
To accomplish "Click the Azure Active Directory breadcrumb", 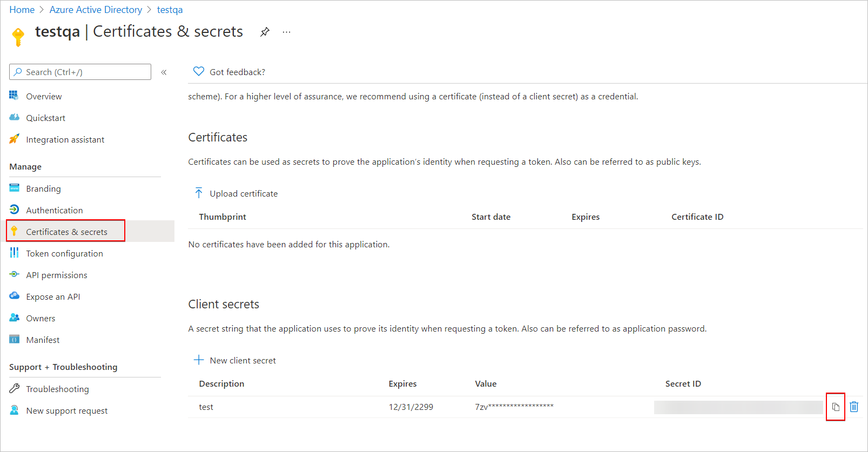I will pos(96,10).
